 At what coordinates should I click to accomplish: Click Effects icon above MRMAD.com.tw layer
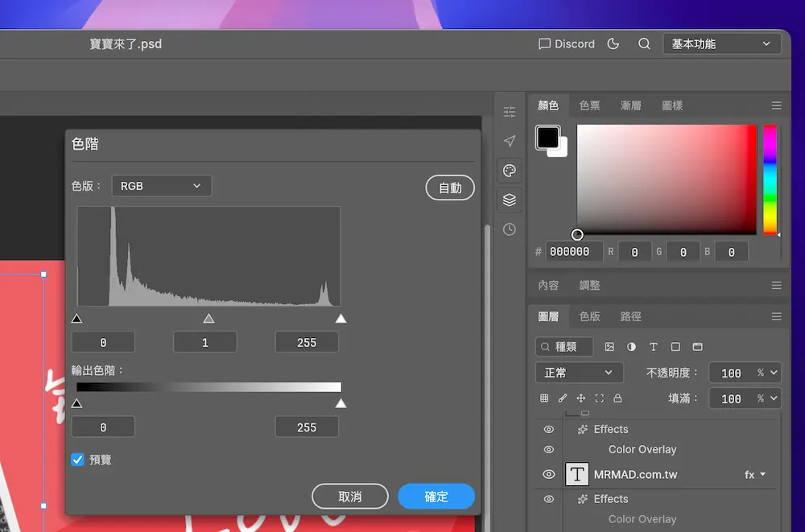pos(583,429)
